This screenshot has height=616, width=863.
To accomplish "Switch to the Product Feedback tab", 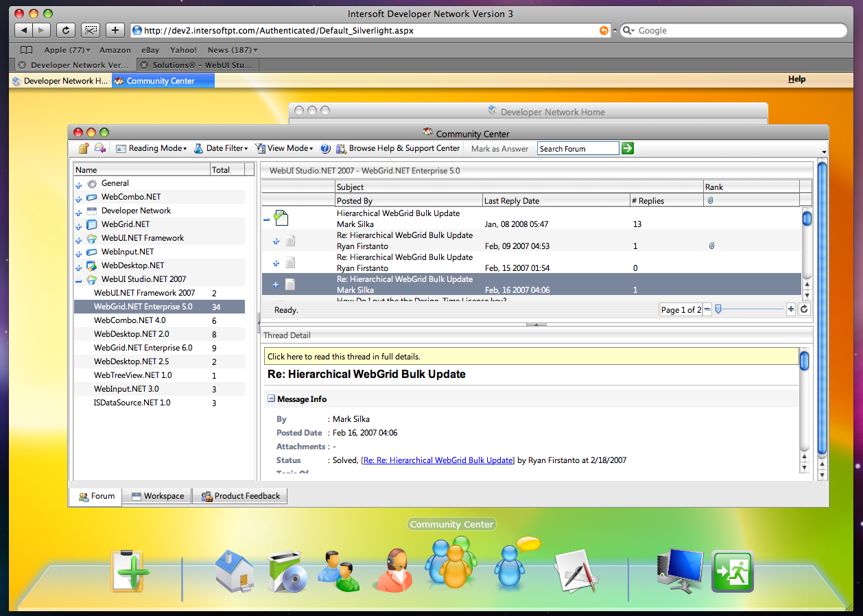I will click(x=240, y=496).
